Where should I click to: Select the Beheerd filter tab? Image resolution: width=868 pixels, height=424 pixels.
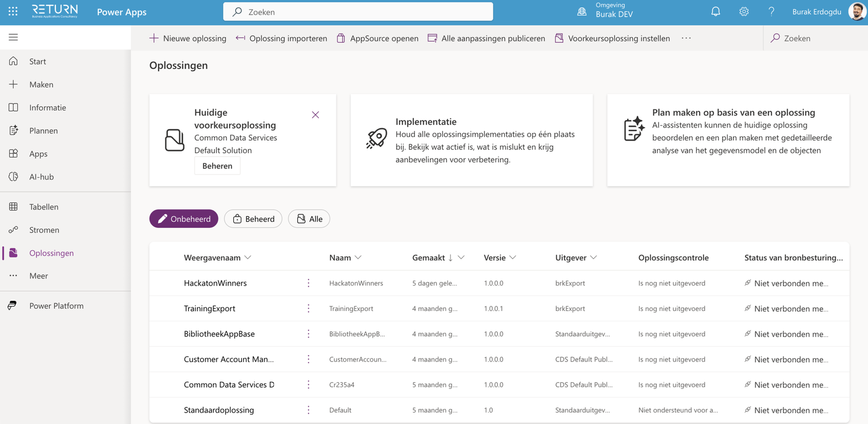click(253, 219)
